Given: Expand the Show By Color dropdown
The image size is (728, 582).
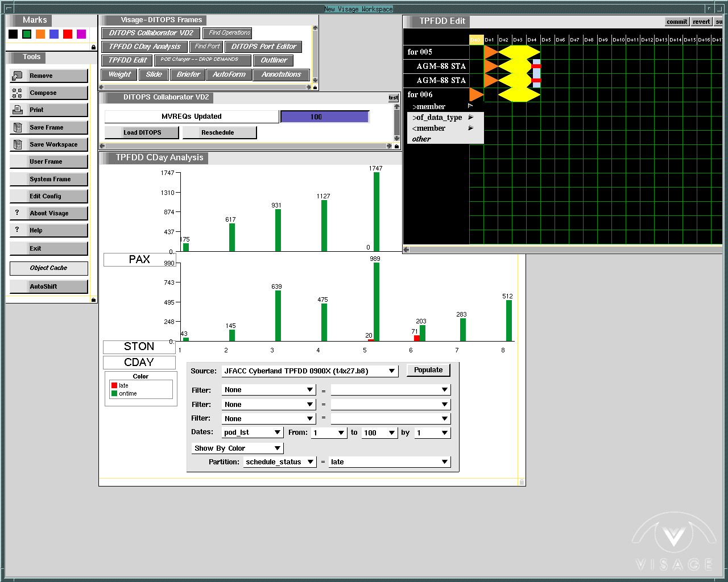Looking at the screenshot, I should click(x=277, y=448).
